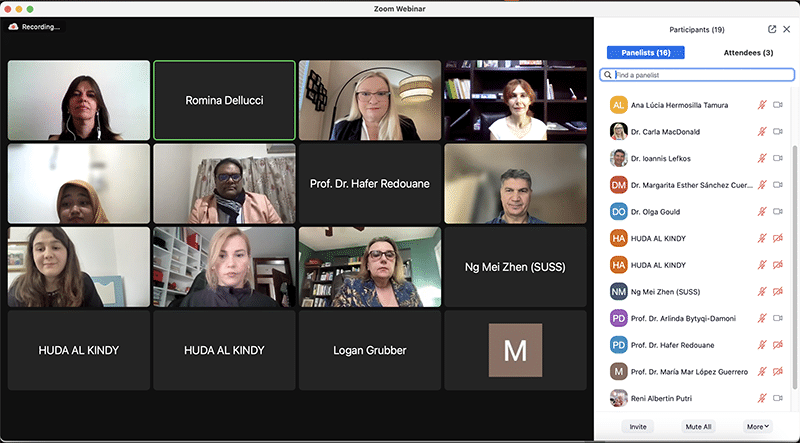Click the cloud recording indicator icon
The width and height of the screenshot is (800, 443).
(13, 27)
